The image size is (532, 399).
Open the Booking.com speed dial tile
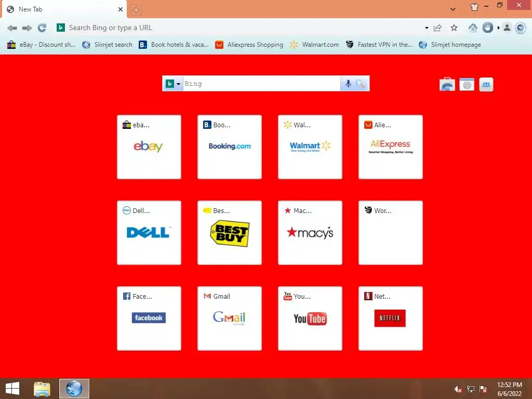229,147
